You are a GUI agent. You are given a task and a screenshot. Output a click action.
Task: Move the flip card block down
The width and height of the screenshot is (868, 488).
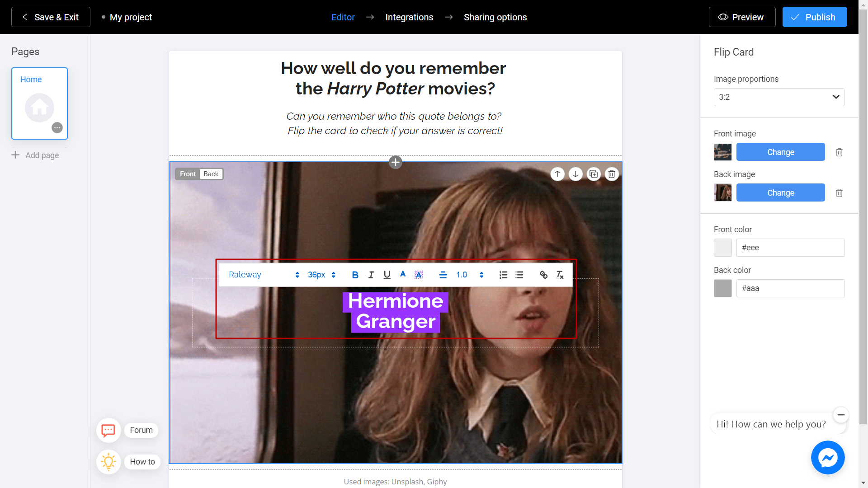[x=576, y=174]
